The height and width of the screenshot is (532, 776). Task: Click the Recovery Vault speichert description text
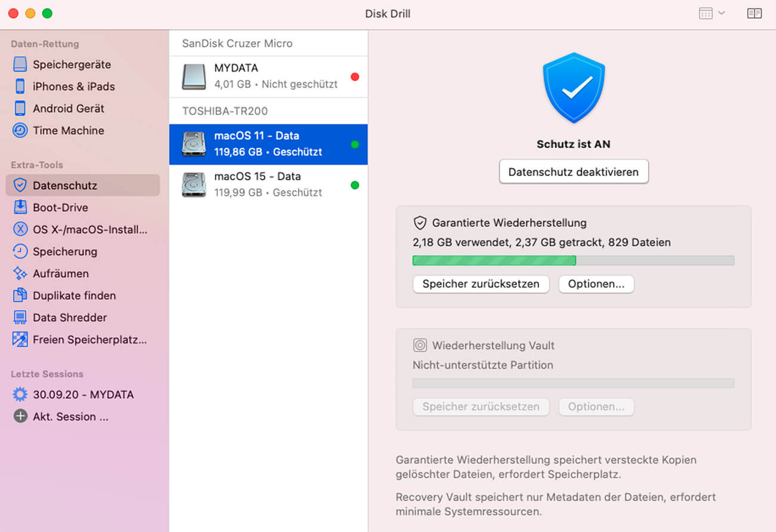(x=556, y=505)
